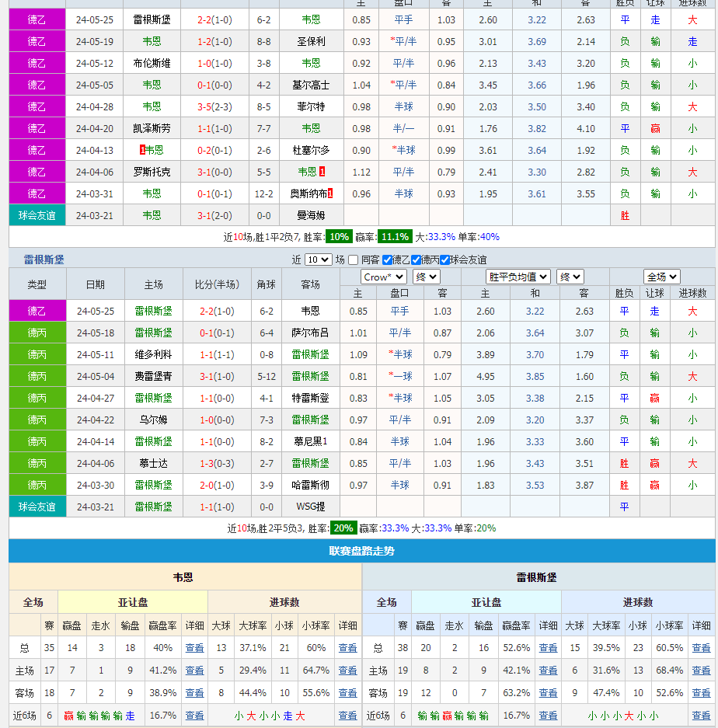Click purple 德乙 label in the 圣保利 row
Screen dimensions: 718x728
pyautogui.click(x=37, y=41)
